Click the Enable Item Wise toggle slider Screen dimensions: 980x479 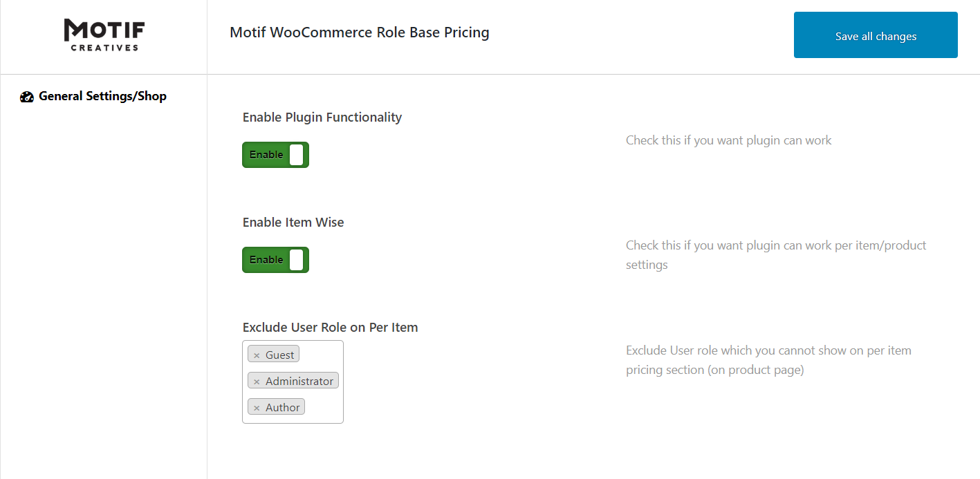[x=297, y=259]
